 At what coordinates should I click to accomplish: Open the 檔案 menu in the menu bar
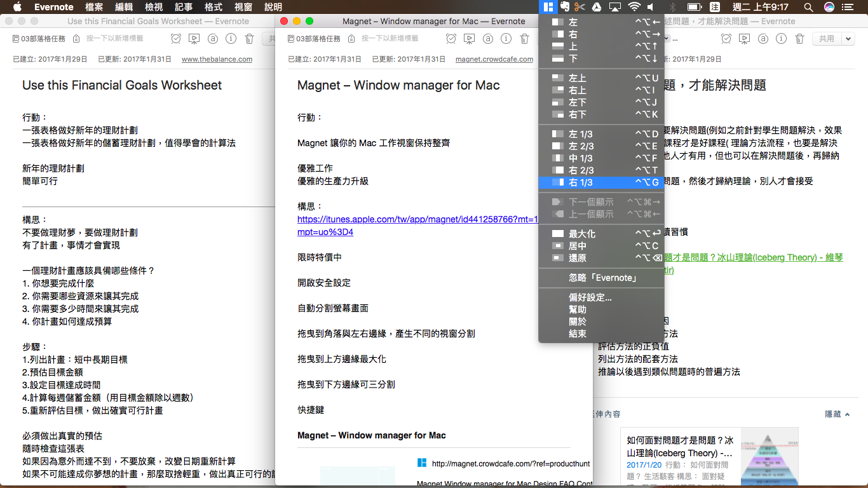(x=93, y=7)
